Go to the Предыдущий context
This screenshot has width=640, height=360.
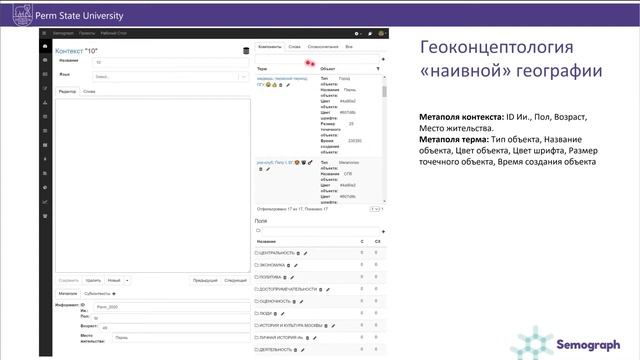coord(205,280)
